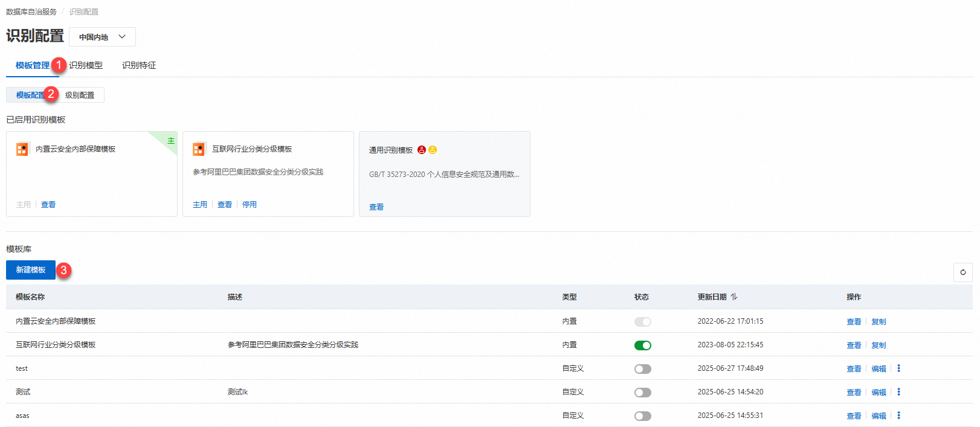
Task: Click the 描述 column header
Action: [x=235, y=297]
